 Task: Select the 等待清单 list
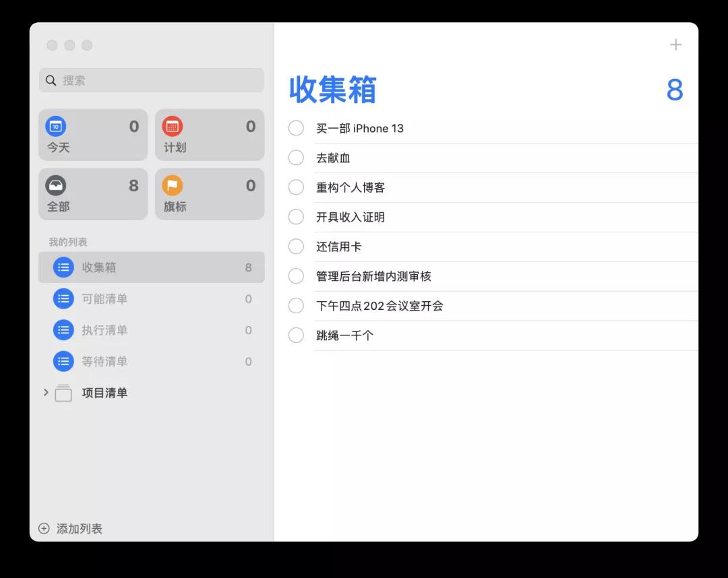point(152,361)
